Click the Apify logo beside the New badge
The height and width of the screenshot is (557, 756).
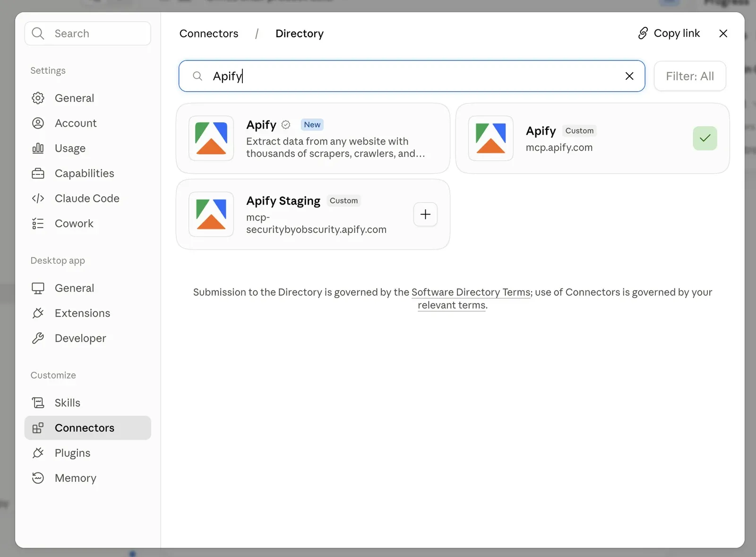pyautogui.click(x=211, y=138)
